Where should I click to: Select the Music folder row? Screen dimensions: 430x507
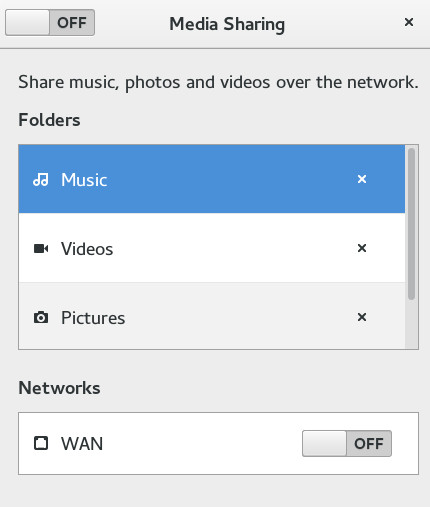click(212, 179)
